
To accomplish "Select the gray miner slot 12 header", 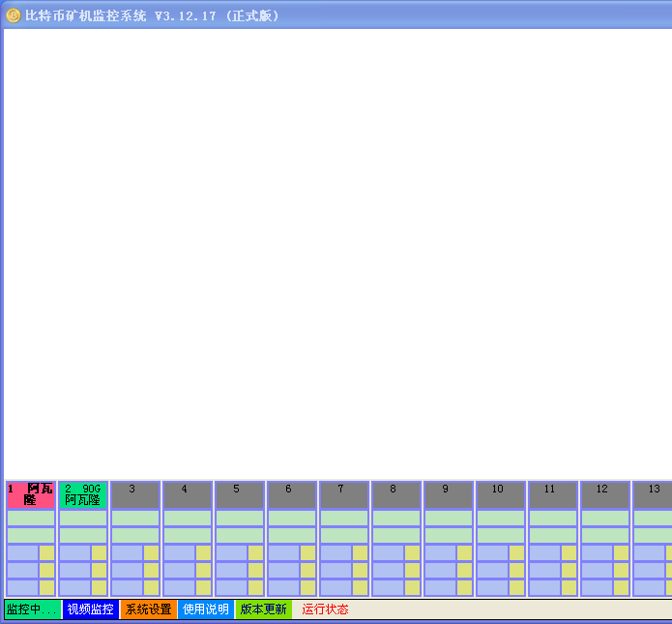I will [x=605, y=494].
